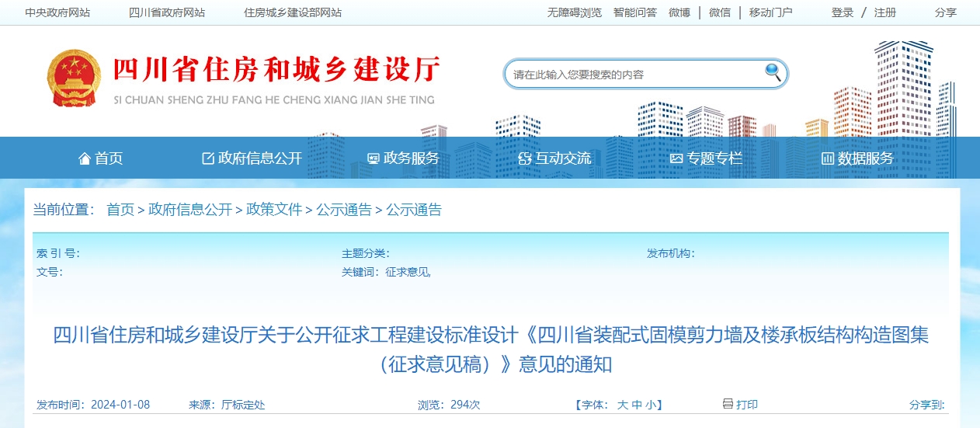Open 无障碍浏览 mode

tap(575, 12)
